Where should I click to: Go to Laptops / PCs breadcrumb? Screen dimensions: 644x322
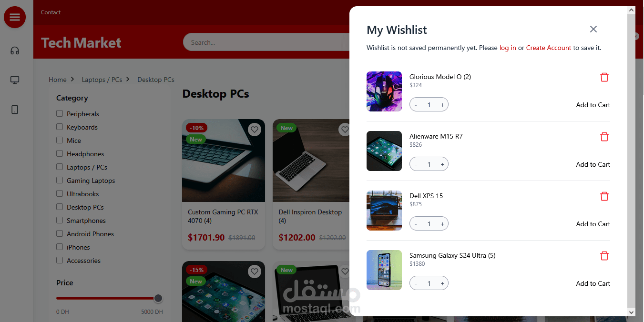pyautogui.click(x=102, y=80)
